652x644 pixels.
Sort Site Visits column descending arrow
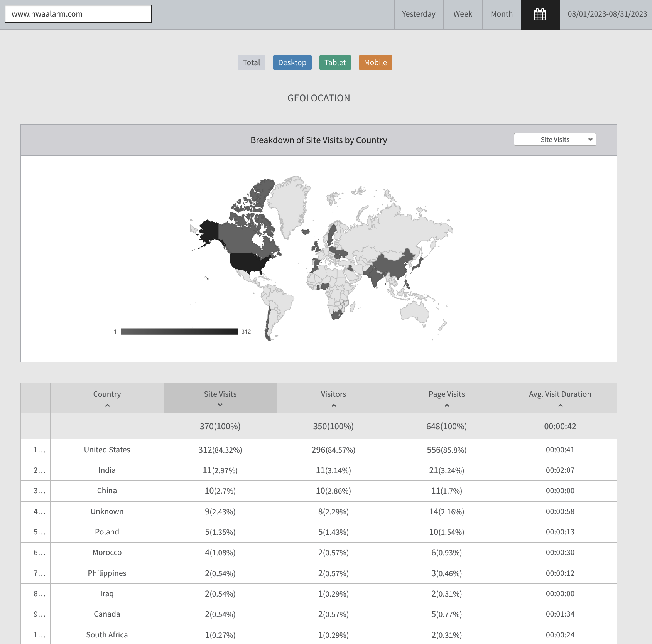coord(220,405)
